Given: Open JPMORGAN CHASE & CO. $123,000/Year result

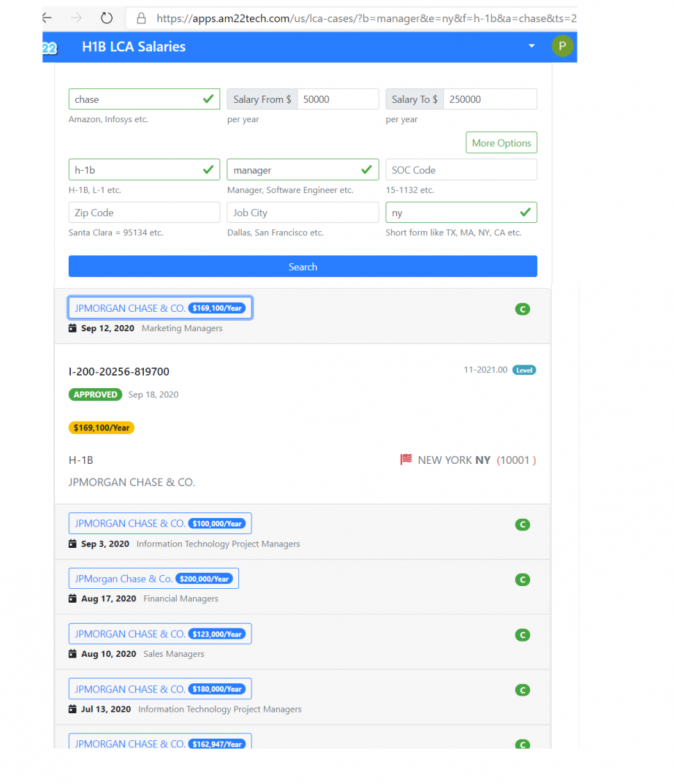Looking at the screenshot, I should pyautogui.click(x=160, y=634).
